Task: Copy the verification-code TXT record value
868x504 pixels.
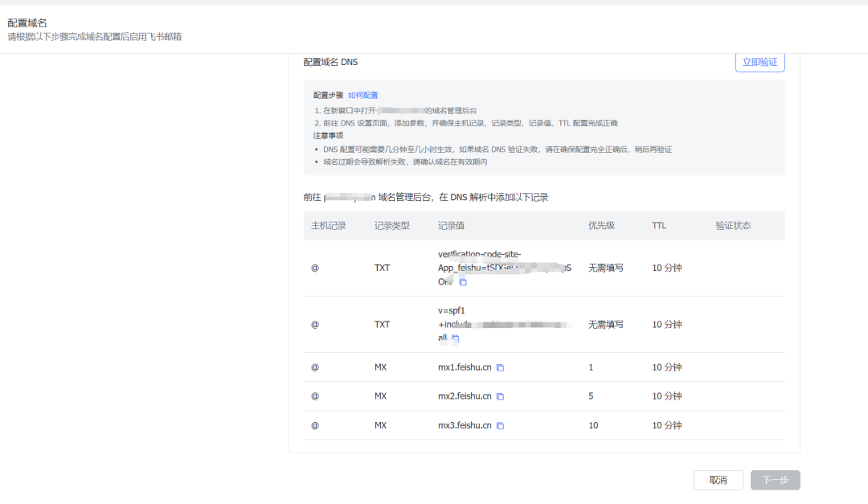Action: [463, 282]
